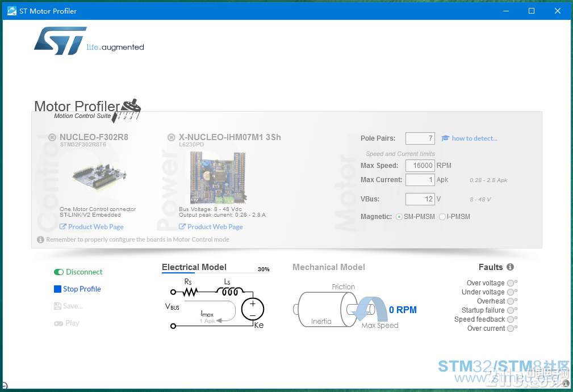The height and width of the screenshot is (392, 573).
Task: Maximize the ST Motor Profiler window
Action: click(532, 11)
